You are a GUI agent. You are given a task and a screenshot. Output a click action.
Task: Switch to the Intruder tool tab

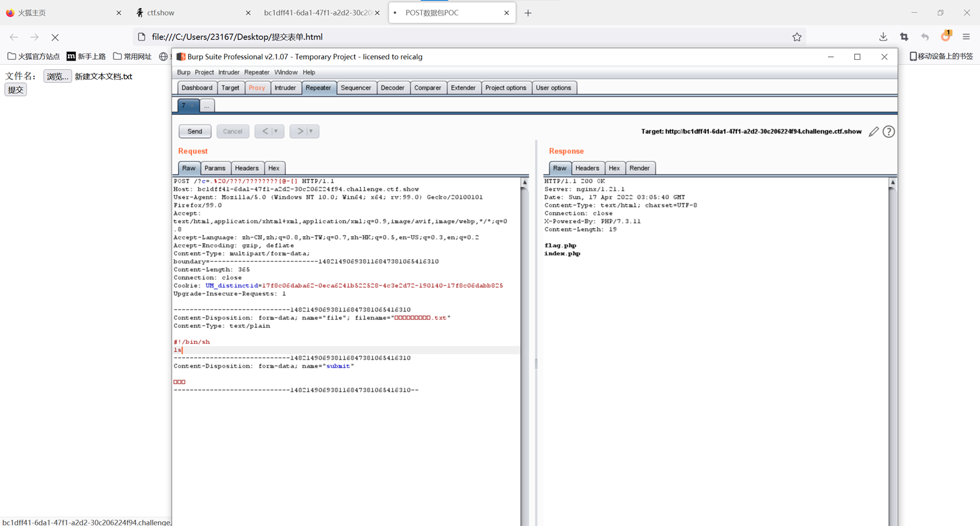click(285, 88)
